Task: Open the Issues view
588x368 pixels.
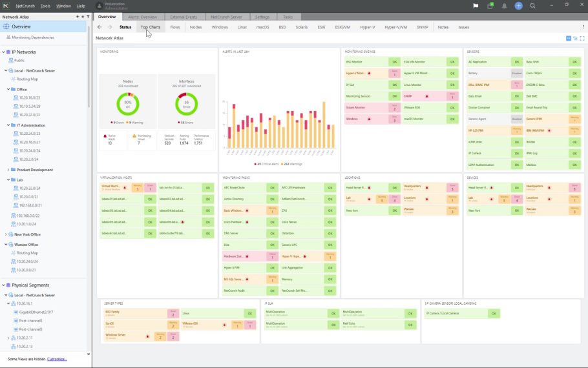Action: 463,27
